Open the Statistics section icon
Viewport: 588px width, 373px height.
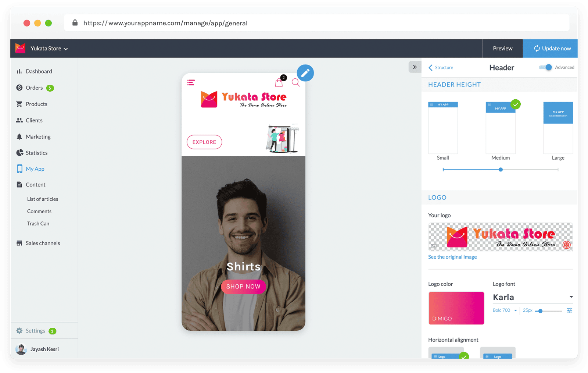[19, 153]
